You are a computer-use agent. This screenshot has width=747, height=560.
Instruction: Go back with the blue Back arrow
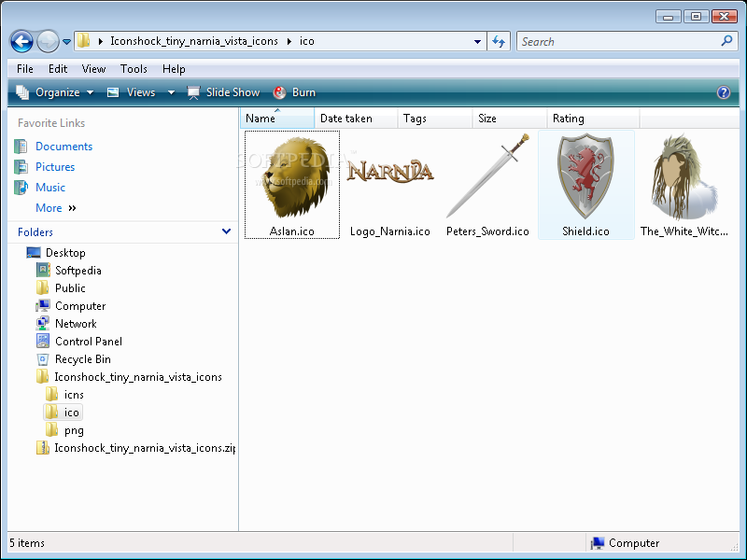[x=21, y=41]
